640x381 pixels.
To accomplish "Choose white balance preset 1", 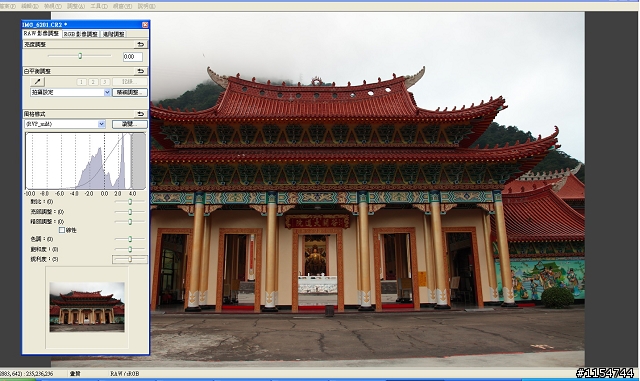I will coord(81,82).
